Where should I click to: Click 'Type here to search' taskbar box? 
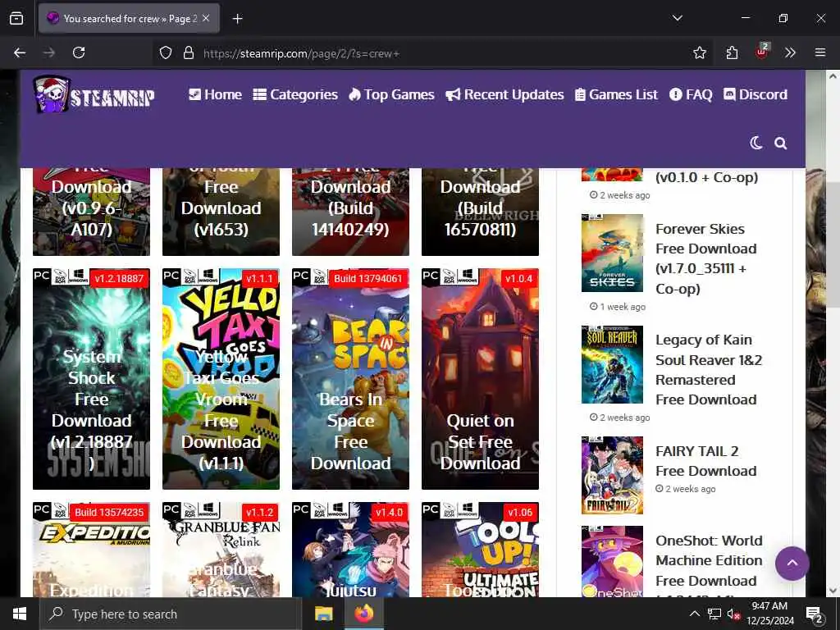click(x=171, y=614)
